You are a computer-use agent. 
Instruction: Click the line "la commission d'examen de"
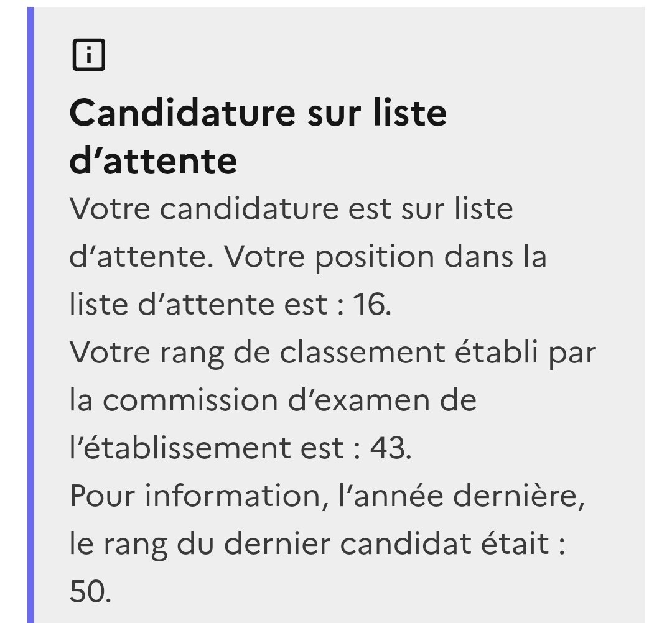coord(273,401)
